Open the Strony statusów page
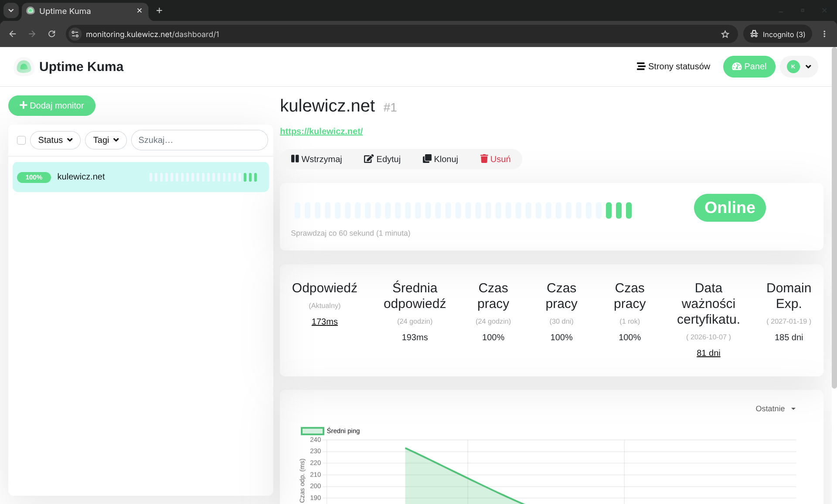This screenshot has height=504, width=837. click(x=674, y=67)
